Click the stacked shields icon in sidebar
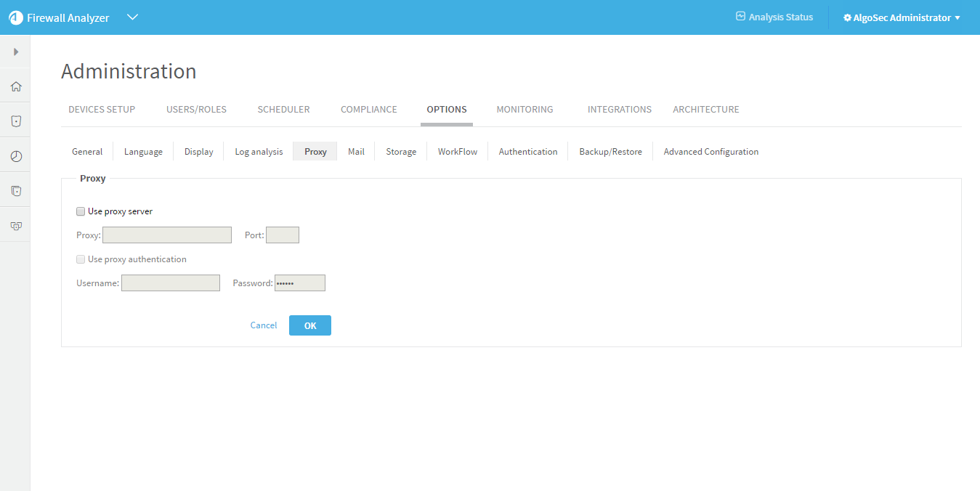Screen dimensions: 980x491 pos(15,191)
